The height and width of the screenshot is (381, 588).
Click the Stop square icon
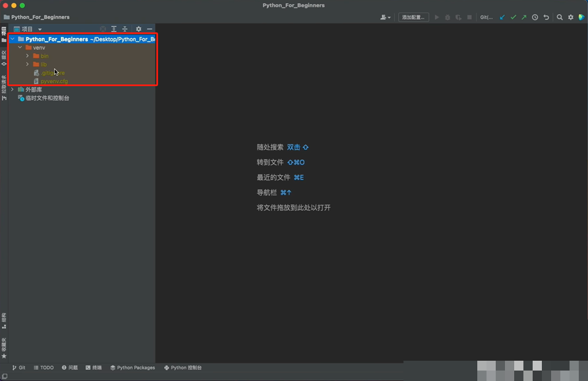point(469,17)
